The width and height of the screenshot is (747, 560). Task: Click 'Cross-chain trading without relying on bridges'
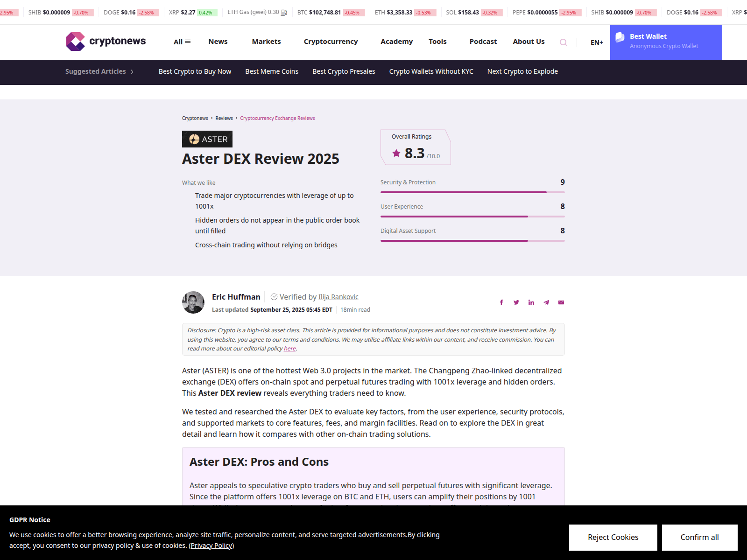point(266,245)
